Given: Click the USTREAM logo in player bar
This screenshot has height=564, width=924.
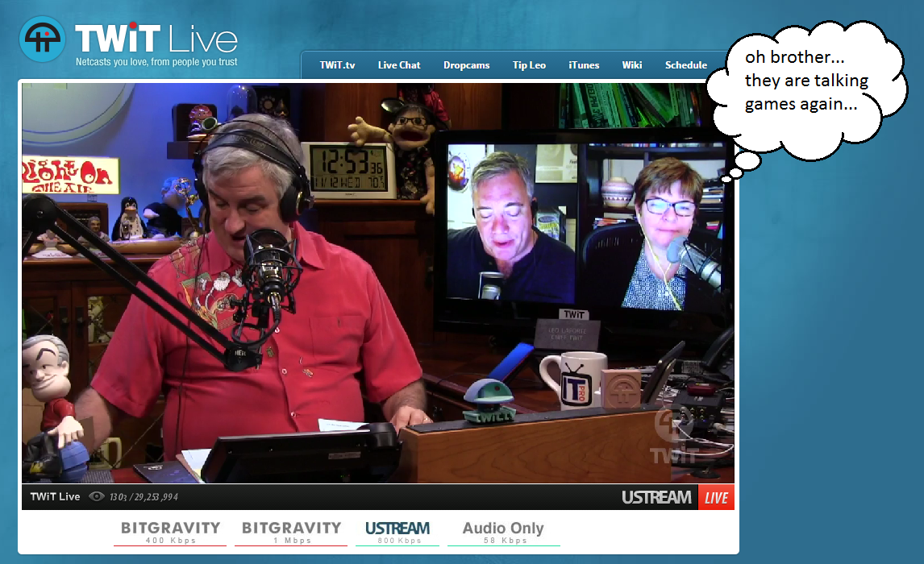Looking at the screenshot, I should pos(656,497).
